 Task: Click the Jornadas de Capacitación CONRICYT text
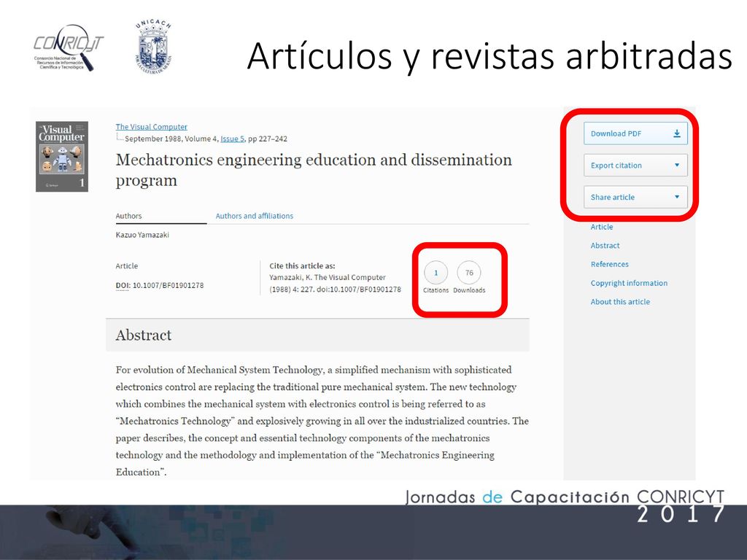tap(565, 497)
